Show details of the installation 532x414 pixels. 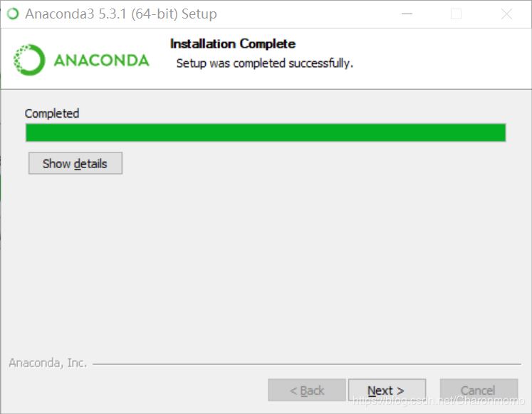tap(75, 163)
